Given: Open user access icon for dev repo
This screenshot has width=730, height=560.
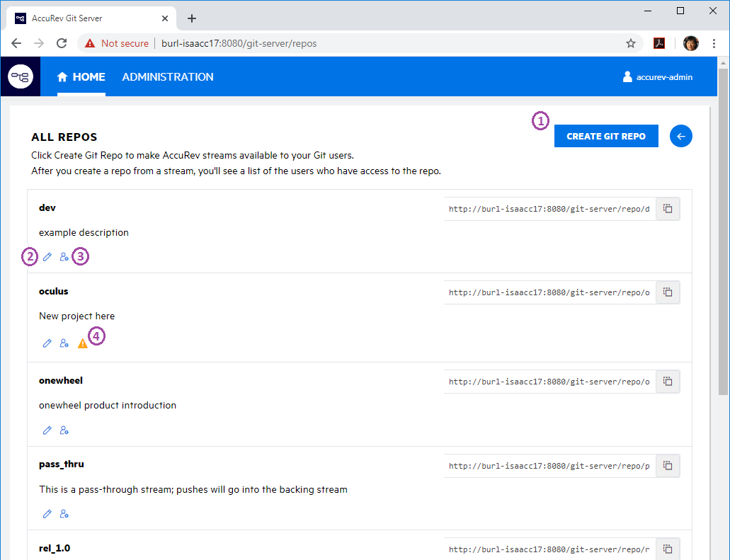Looking at the screenshot, I should [x=64, y=257].
